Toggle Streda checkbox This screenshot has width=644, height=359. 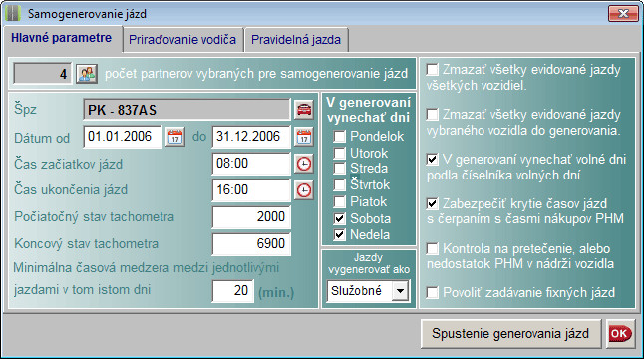339,168
